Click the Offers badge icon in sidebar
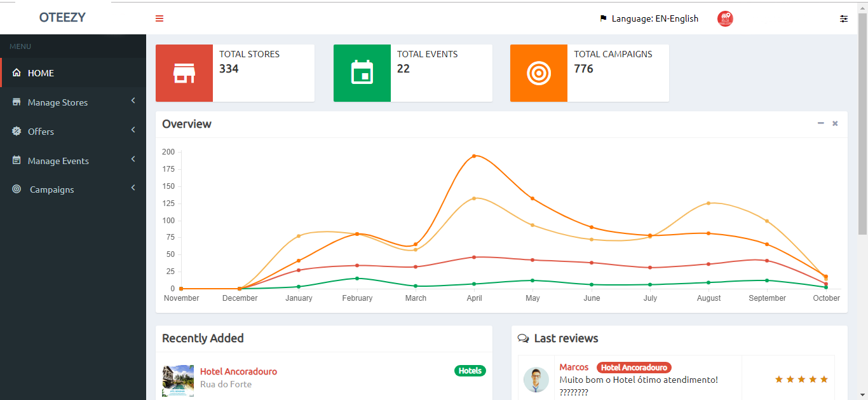Image resolution: width=868 pixels, height=400 pixels. [x=17, y=132]
